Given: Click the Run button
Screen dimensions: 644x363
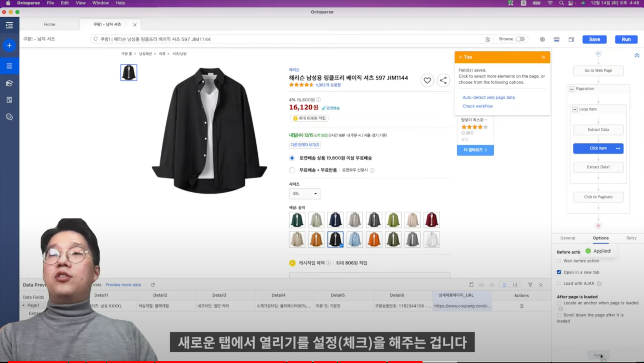Looking at the screenshot, I should tap(626, 39).
